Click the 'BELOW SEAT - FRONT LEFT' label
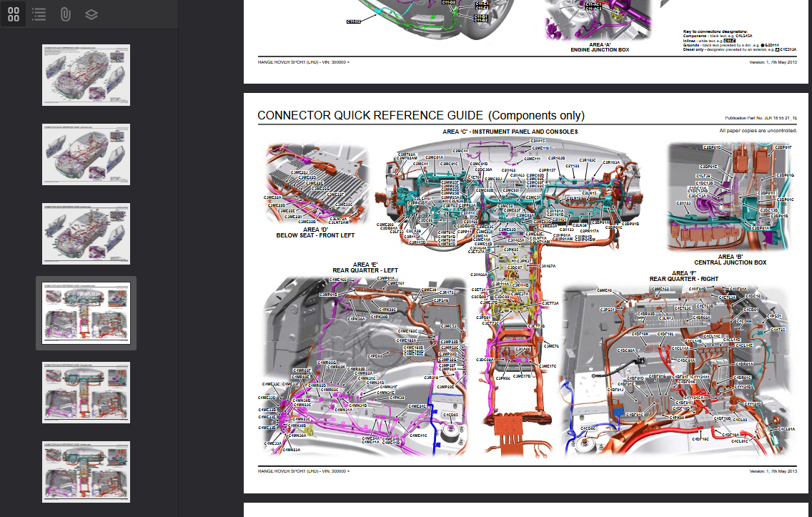This screenshot has width=812, height=517. tap(315, 235)
